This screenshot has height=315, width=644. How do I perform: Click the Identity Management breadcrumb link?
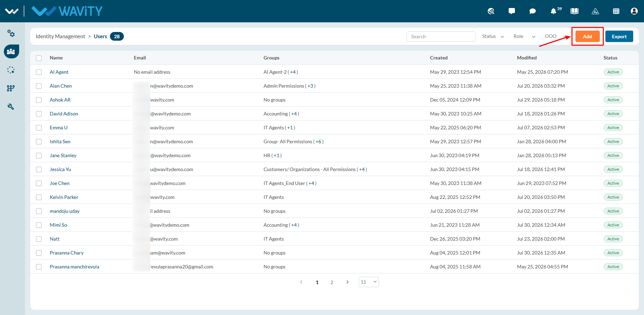coord(61,37)
